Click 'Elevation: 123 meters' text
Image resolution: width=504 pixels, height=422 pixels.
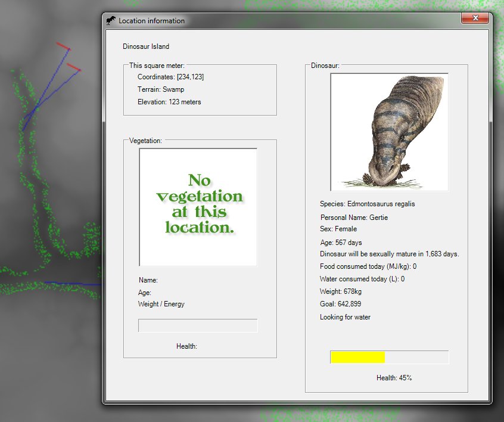pos(169,102)
